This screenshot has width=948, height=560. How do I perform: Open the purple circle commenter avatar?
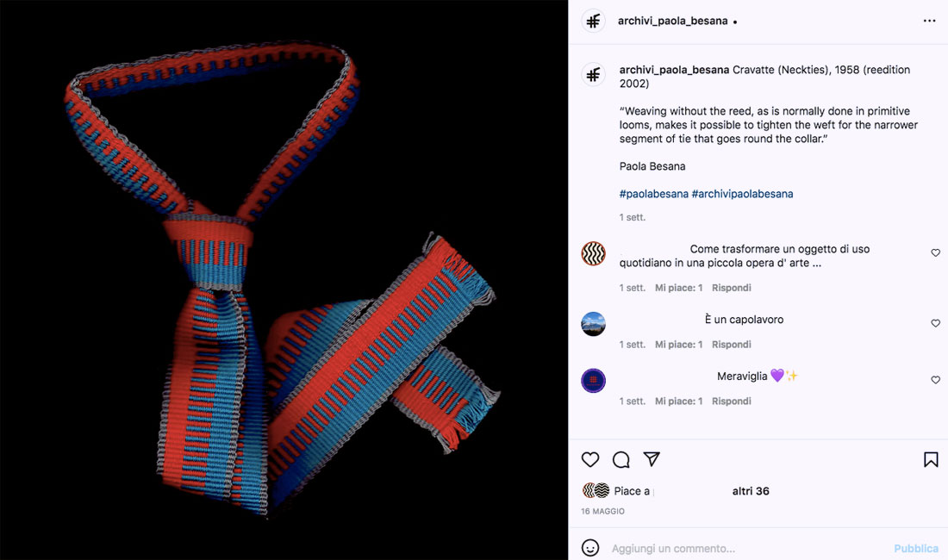click(x=593, y=381)
